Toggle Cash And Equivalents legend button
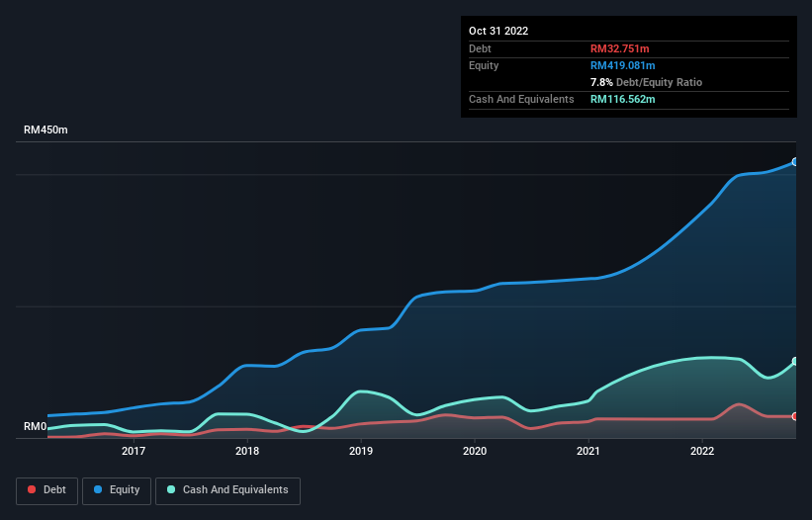Viewport: 812px width, 520px height. point(227,490)
